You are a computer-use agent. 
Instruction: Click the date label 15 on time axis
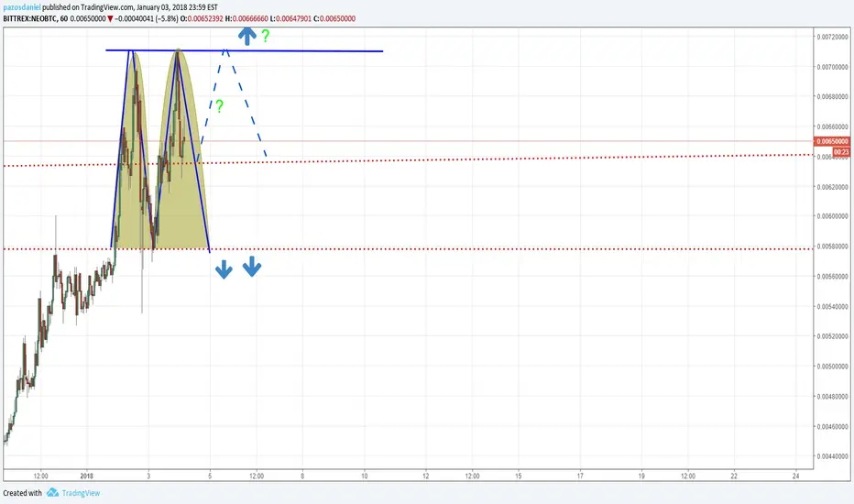click(x=519, y=476)
